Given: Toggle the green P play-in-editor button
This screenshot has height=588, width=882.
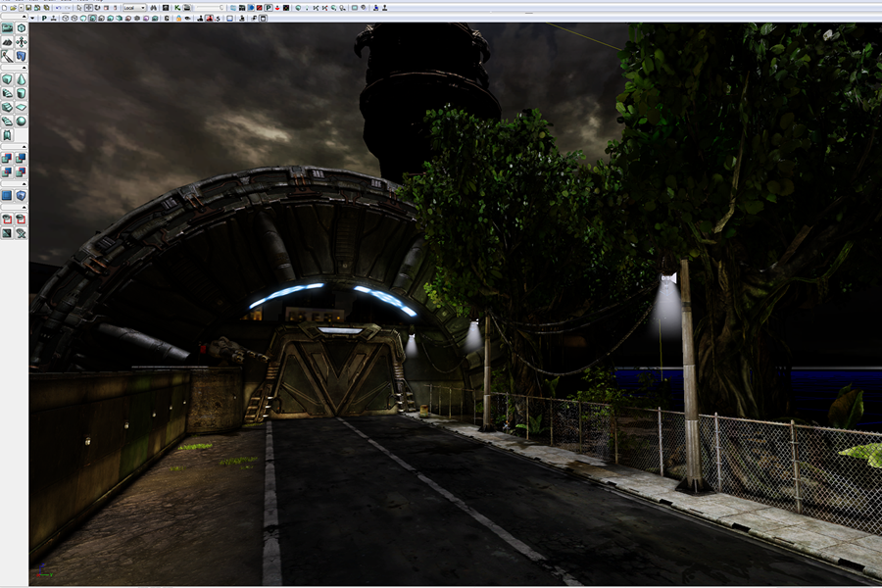Looking at the screenshot, I should [x=268, y=8].
